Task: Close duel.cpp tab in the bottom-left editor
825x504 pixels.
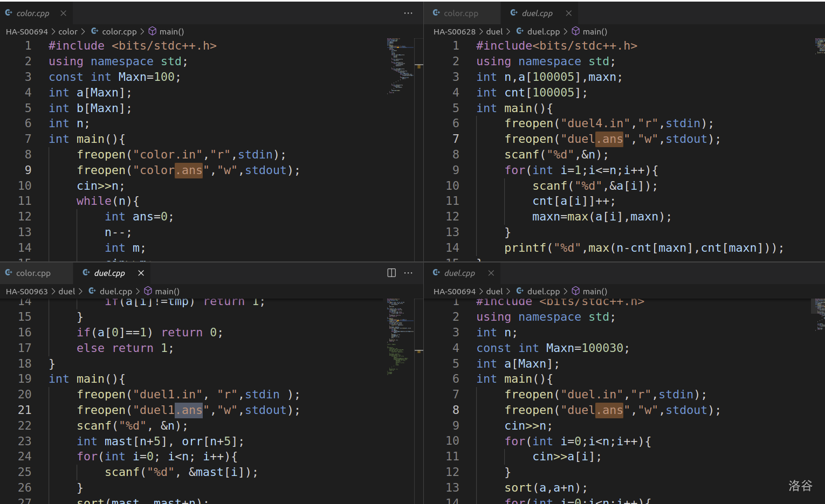Action: coord(141,273)
